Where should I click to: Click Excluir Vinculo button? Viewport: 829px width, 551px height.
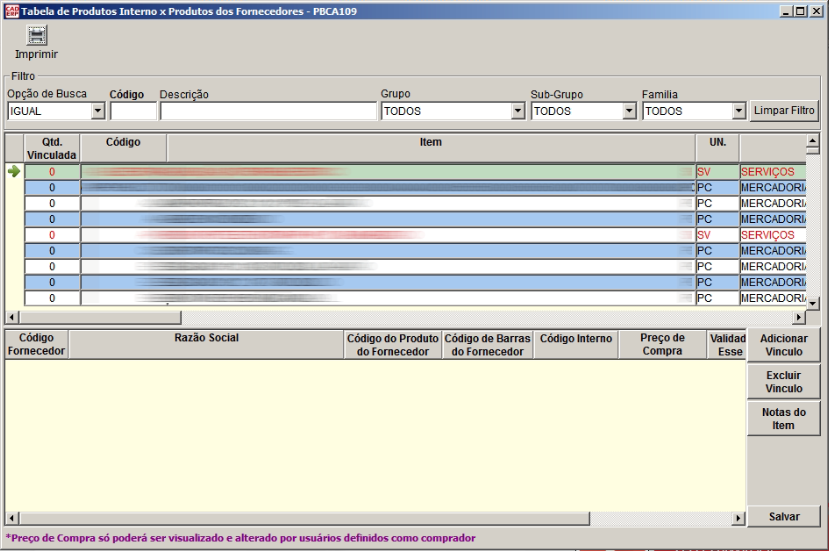pos(784,382)
